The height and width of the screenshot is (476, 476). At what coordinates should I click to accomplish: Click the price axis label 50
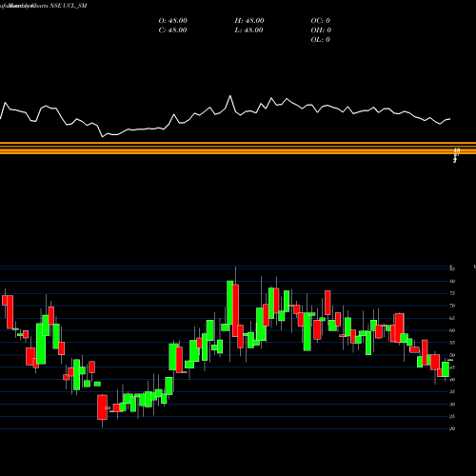452,355
